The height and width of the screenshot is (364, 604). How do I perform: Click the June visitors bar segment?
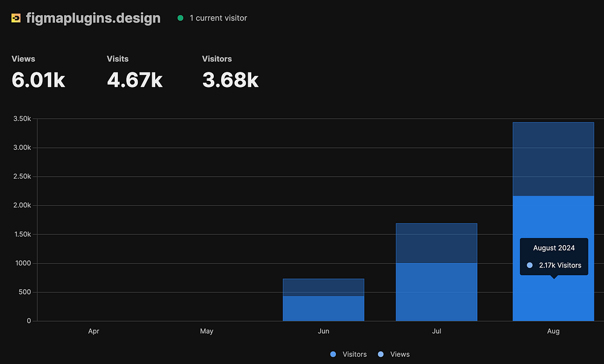pyautogui.click(x=324, y=308)
